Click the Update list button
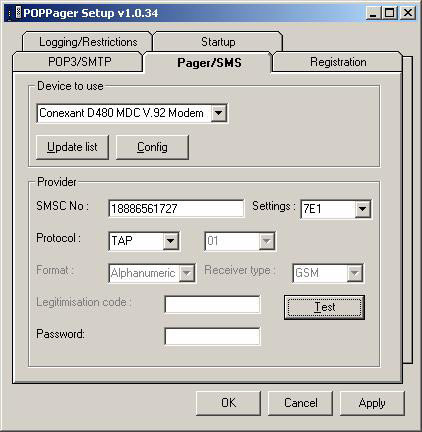Screen dimensions: 422x432 pos(72,147)
